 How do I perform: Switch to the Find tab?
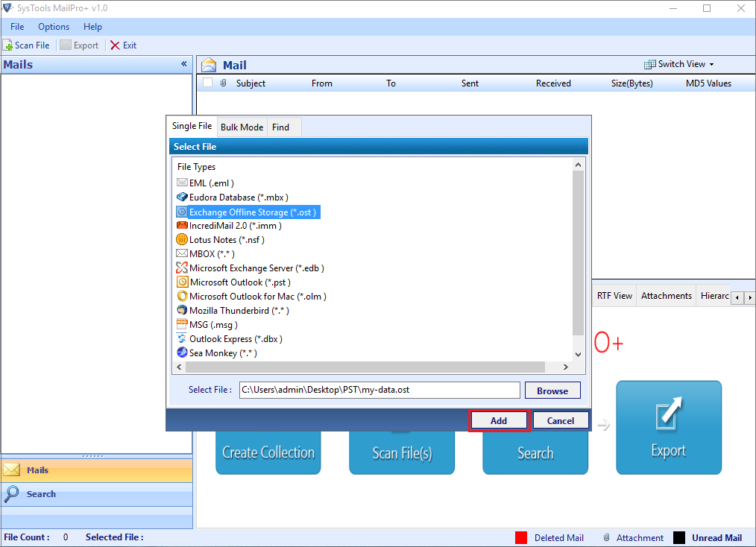280,127
